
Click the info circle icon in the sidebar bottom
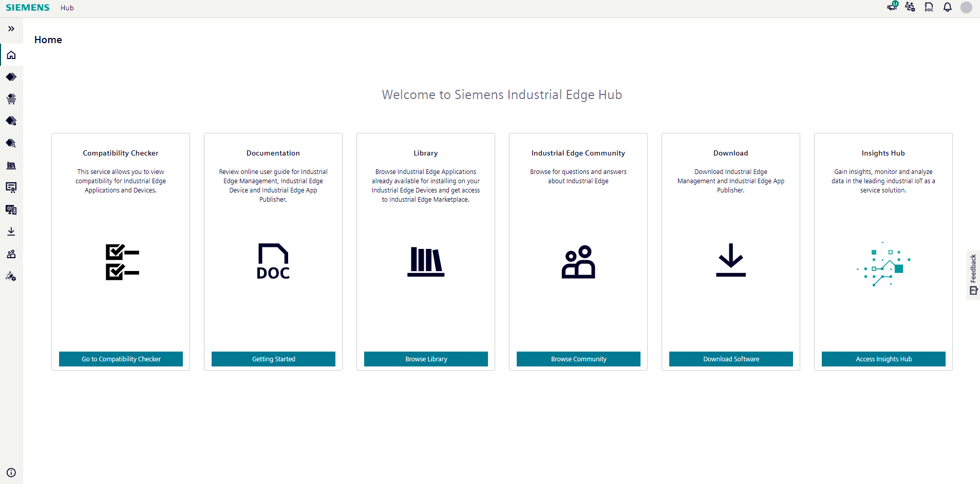tap(11, 473)
